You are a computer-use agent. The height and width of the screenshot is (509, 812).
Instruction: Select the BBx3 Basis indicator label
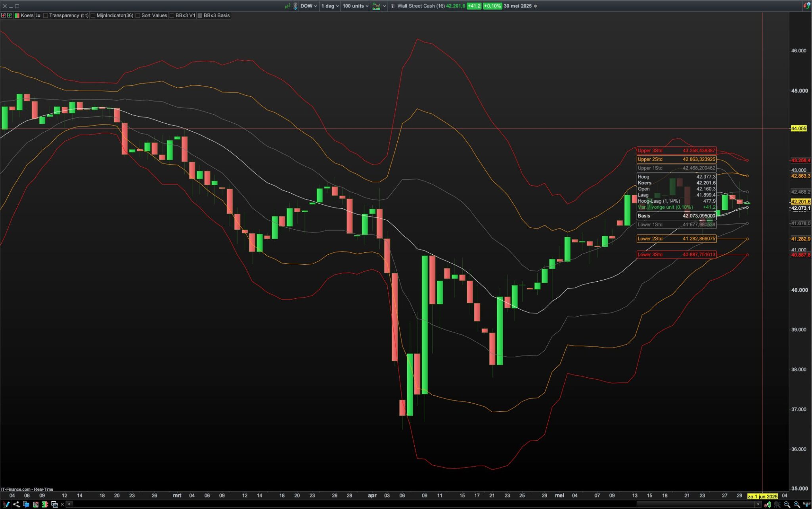pos(216,15)
